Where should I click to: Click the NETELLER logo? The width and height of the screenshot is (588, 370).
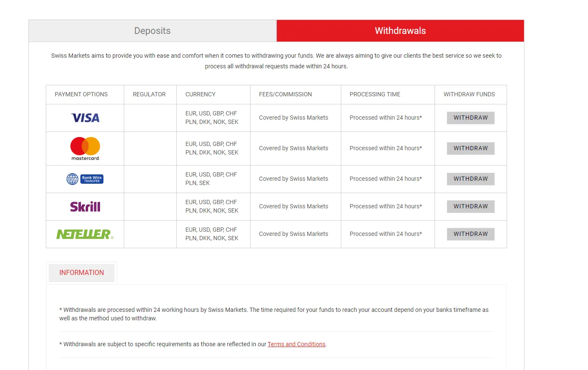[x=85, y=234]
